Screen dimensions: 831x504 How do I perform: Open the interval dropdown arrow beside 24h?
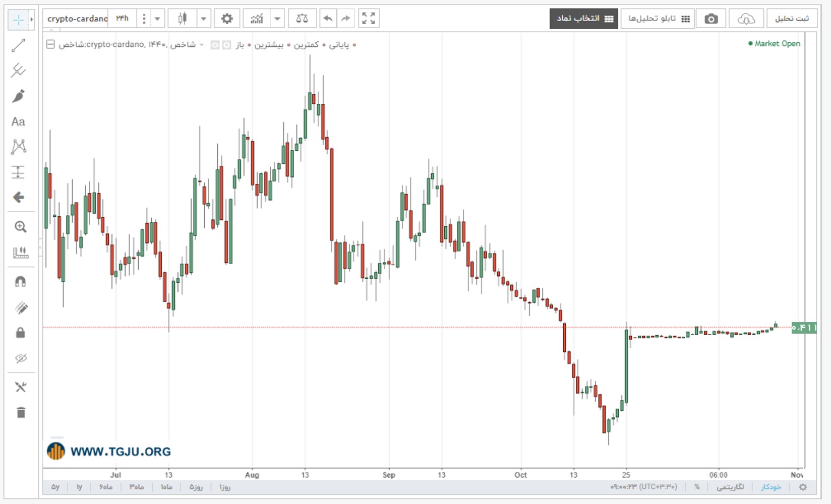(157, 19)
